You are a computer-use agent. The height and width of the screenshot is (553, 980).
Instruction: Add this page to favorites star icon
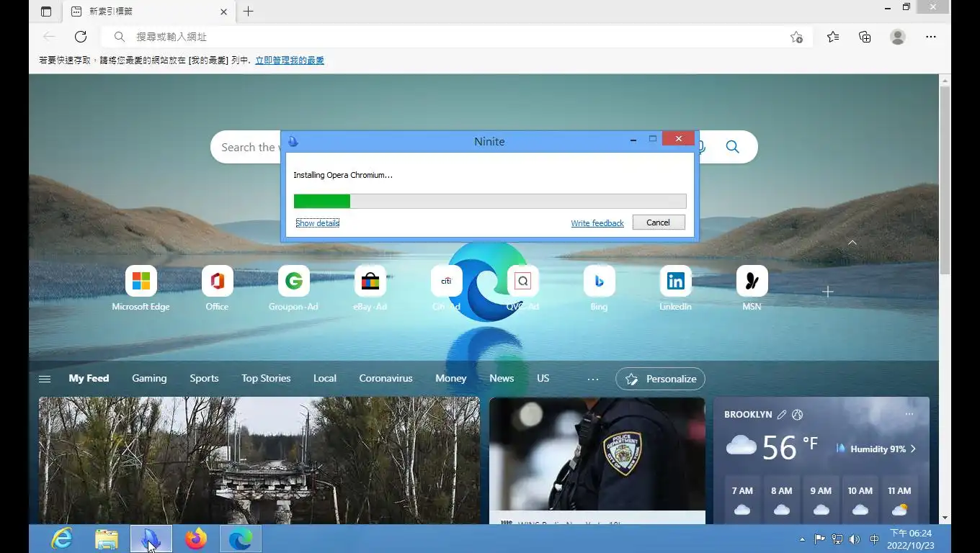[796, 37]
